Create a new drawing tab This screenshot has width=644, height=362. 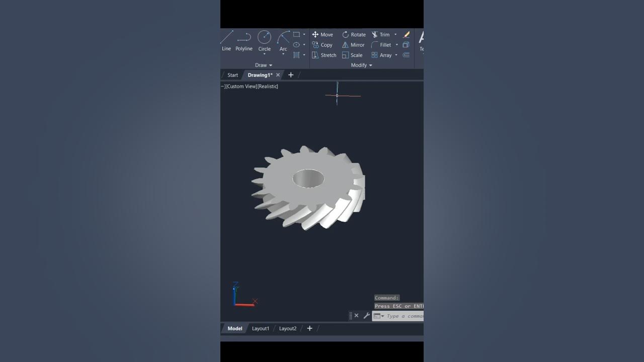click(x=291, y=75)
